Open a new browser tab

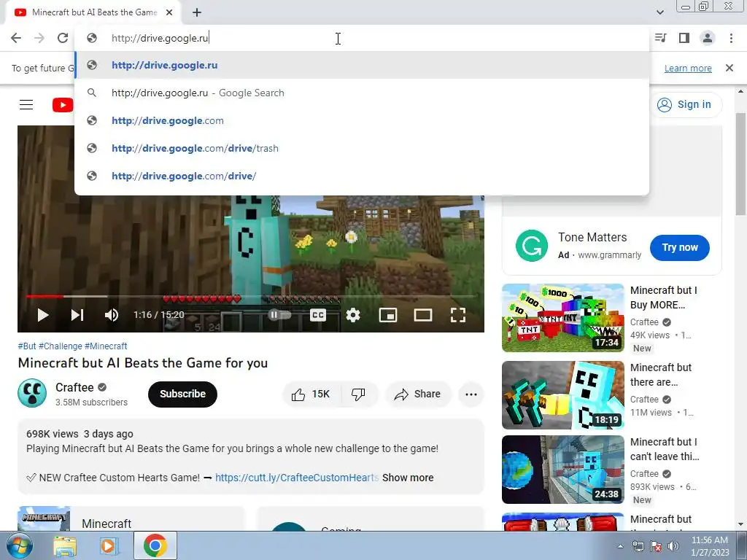tap(197, 13)
